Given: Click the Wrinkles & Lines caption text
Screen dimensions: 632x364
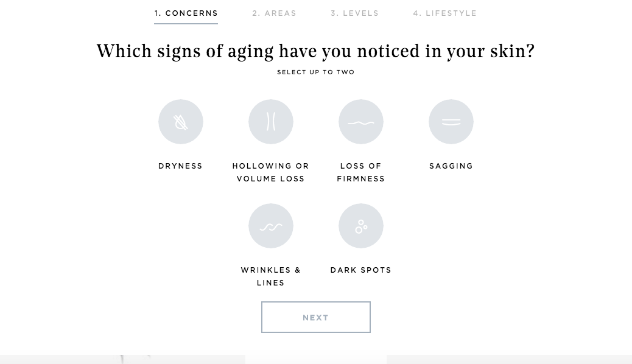Looking at the screenshot, I should coord(271,276).
